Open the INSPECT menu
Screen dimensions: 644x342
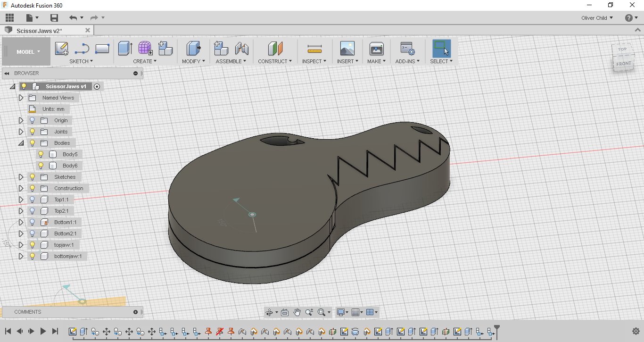tap(314, 61)
